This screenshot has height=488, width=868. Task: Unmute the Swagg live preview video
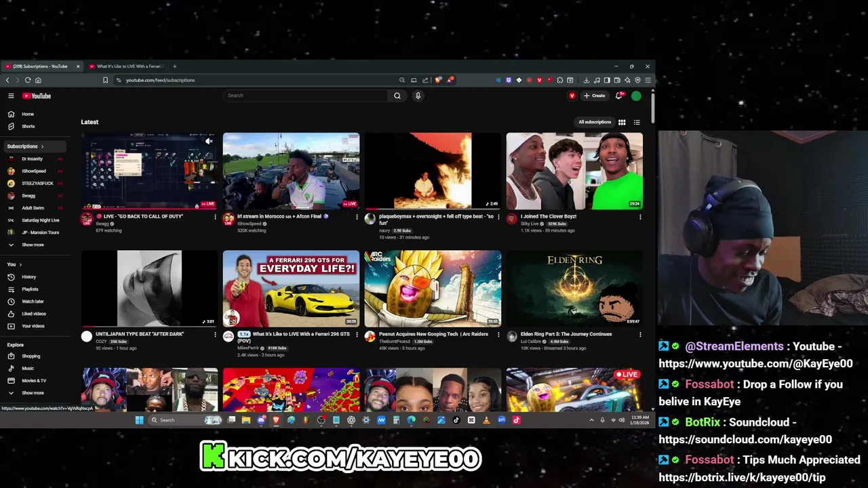click(x=209, y=141)
